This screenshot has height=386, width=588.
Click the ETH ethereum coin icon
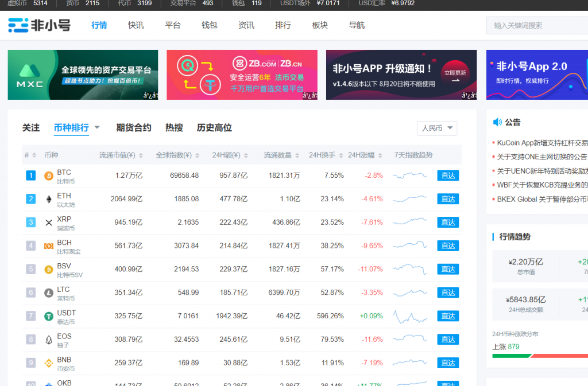(49, 199)
